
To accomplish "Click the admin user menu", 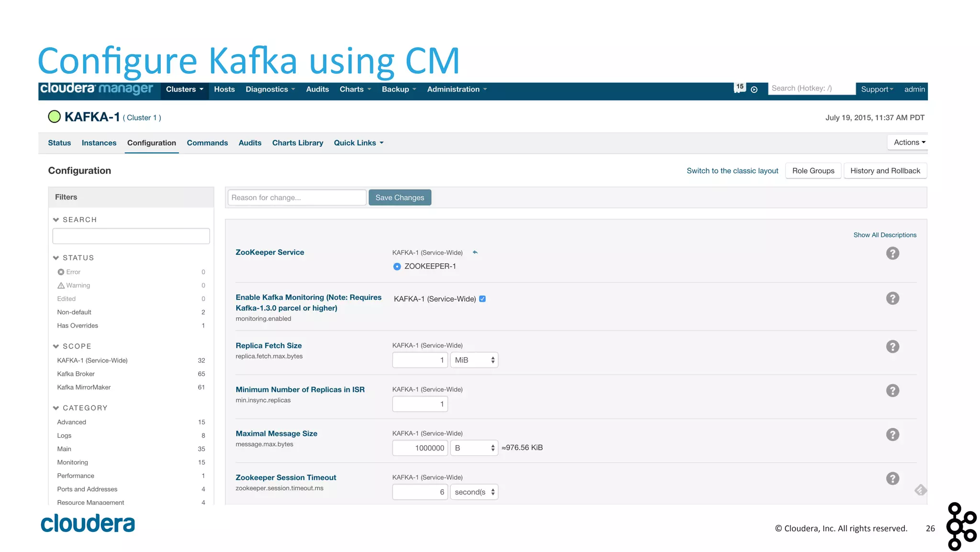I will click(x=914, y=90).
